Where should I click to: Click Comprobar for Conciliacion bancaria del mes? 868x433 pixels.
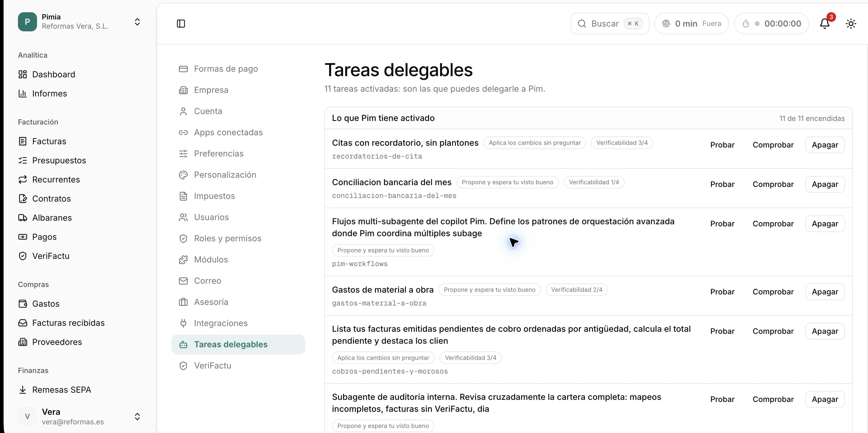pyautogui.click(x=773, y=184)
